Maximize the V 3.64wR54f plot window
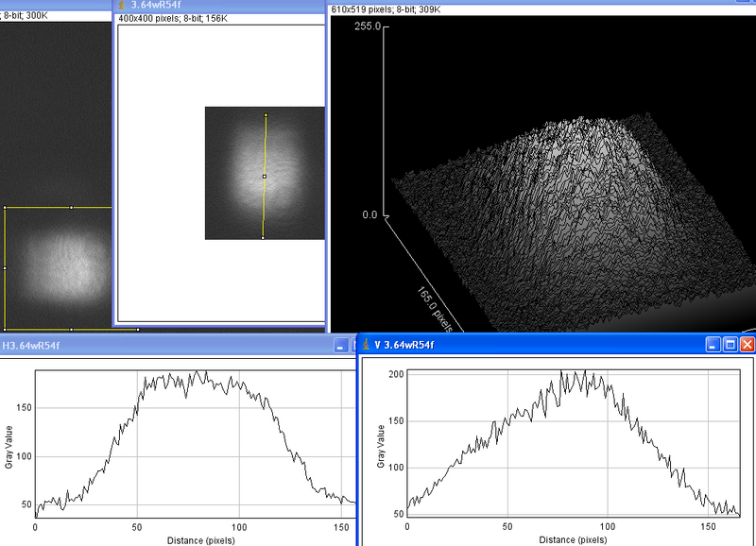The width and height of the screenshot is (756, 546). pos(729,345)
